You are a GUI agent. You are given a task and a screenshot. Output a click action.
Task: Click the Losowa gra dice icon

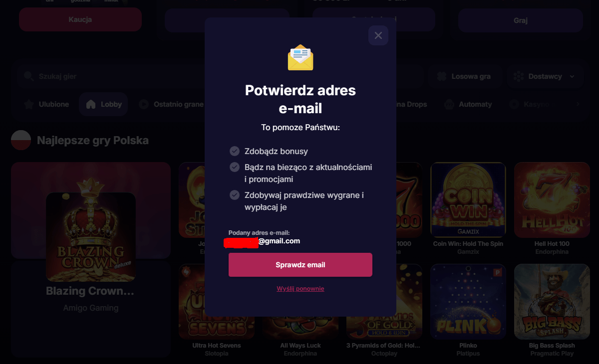click(442, 76)
